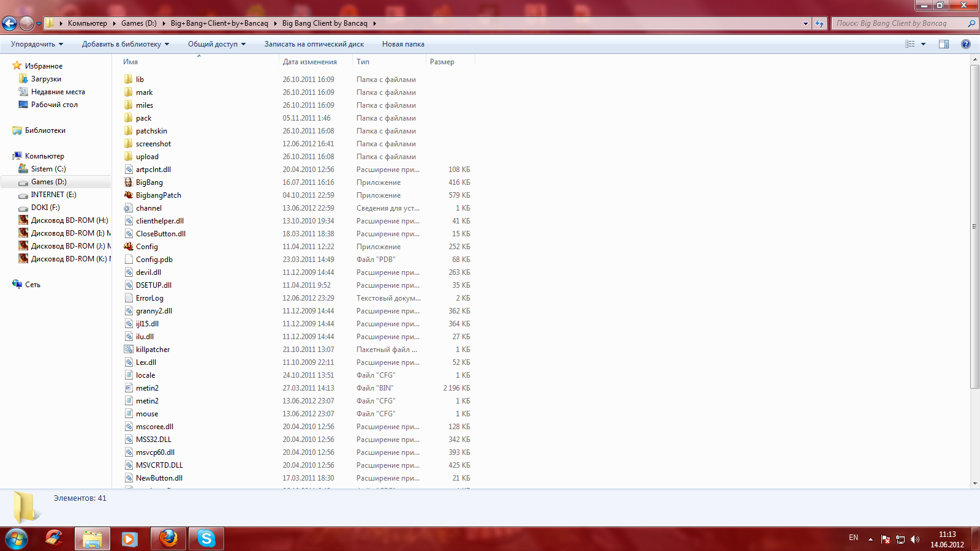
Task: Select DOKI (F:) drive in sidebar
Action: (x=45, y=208)
